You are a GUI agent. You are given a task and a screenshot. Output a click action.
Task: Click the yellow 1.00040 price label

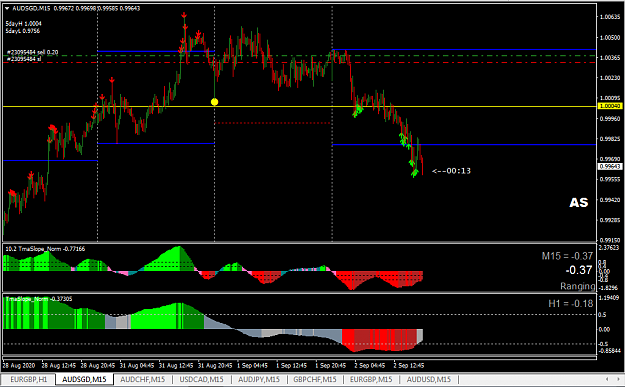pos(610,106)
